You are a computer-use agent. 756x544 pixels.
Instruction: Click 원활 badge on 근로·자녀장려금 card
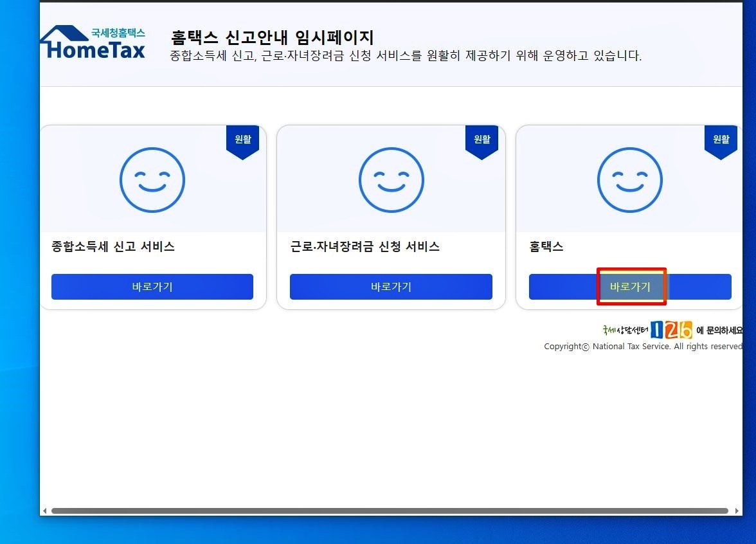(x=482, y=141)
